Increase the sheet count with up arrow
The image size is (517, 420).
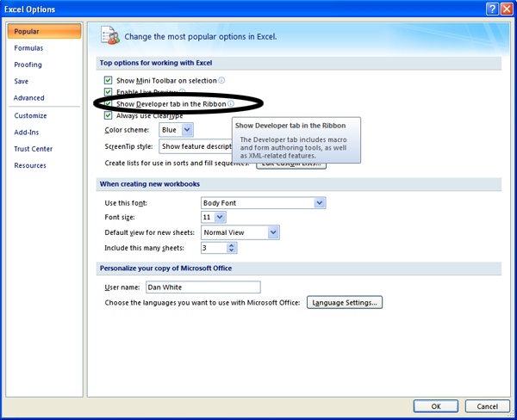232,245
